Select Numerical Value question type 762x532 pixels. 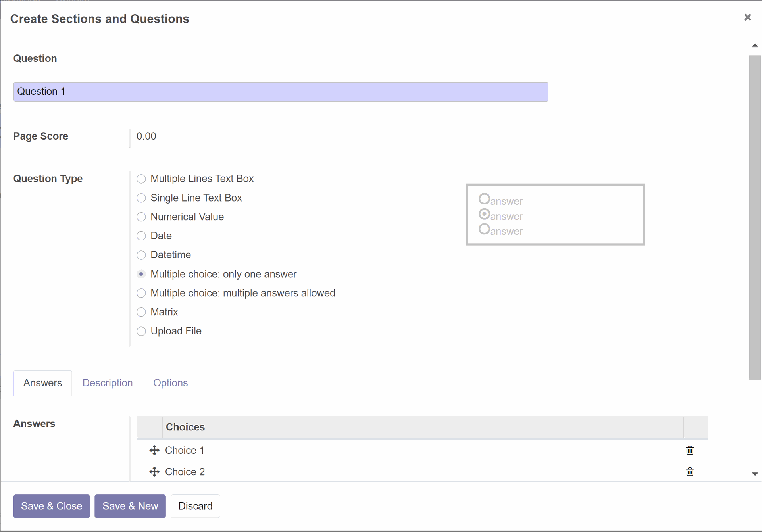(141, 217)
